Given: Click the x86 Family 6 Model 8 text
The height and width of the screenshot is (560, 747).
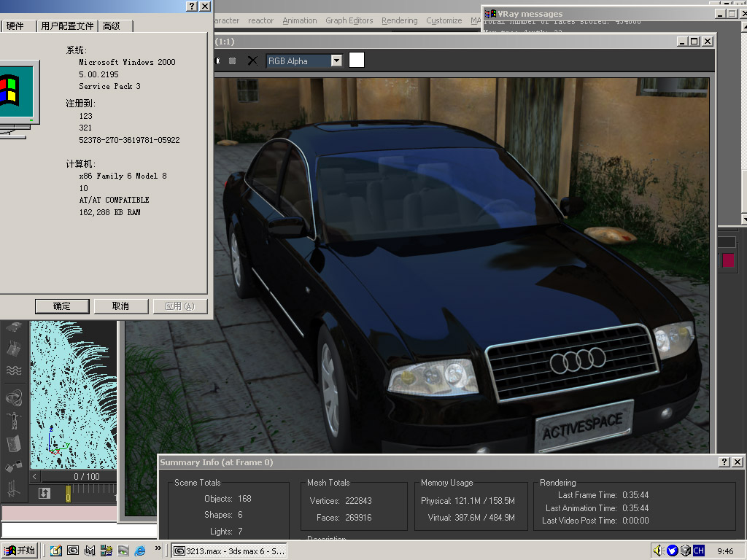Looking at the screenshot, I should (123, 176).
